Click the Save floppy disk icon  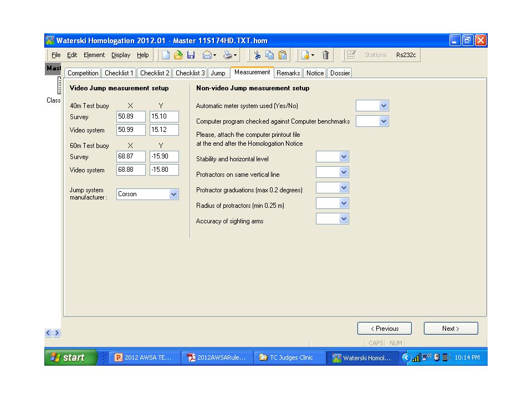(191, 55)
